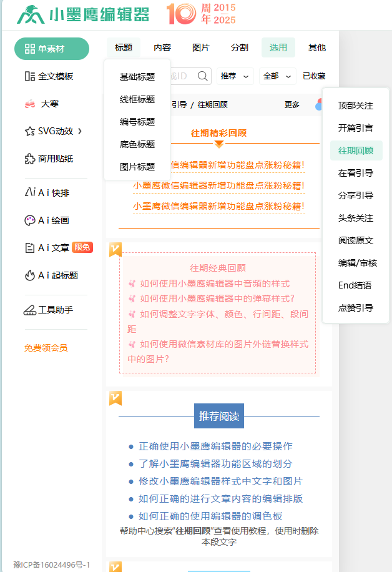Viewport: 392px width, 572px height.
Task: Choose 点赞引导 in the right menu
Action: tap(356, 308)
